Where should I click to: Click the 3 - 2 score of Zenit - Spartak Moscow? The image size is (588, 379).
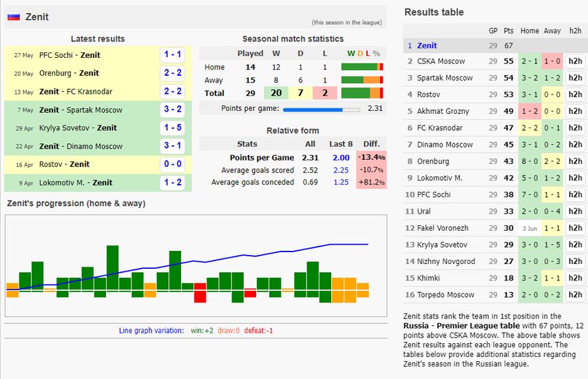(173, 110)
